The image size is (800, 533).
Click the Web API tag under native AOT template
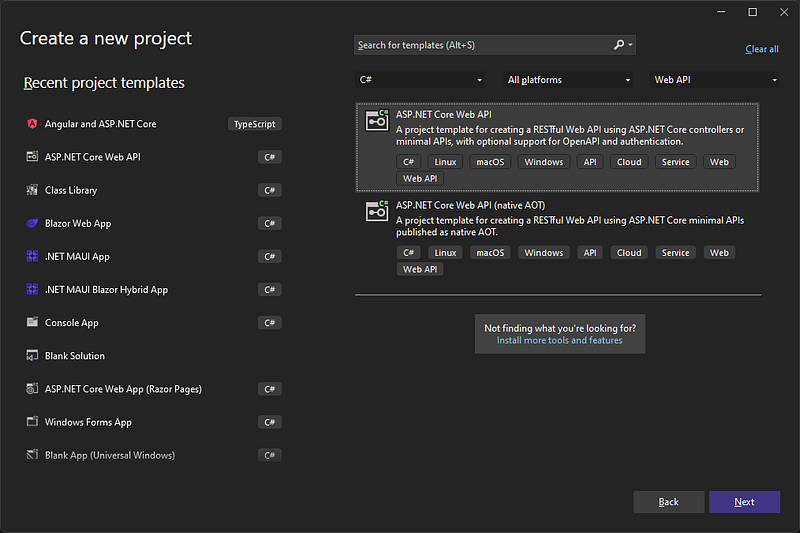coord(420,269)
